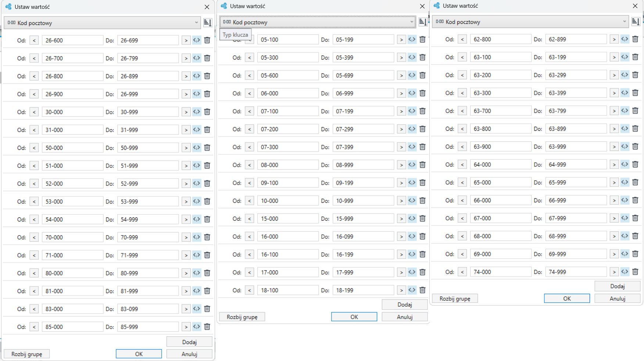Image resolution: width=644 pixels, height=361 pixels.
Task: Click Rozbij grupę in the middle window
Action: point(242,317)
